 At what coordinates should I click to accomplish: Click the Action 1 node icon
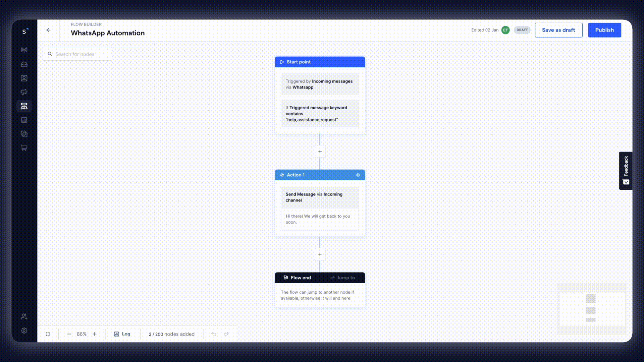pos(282,175)
